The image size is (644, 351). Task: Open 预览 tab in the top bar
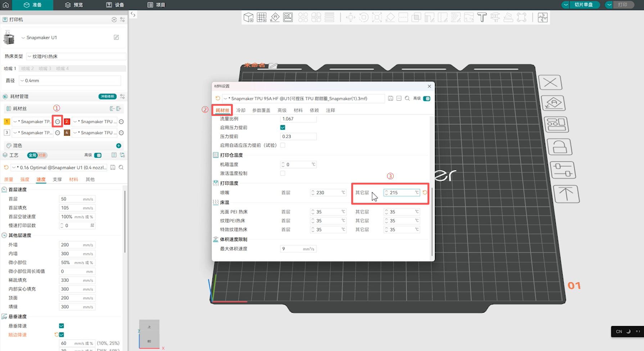coord(74,5)
